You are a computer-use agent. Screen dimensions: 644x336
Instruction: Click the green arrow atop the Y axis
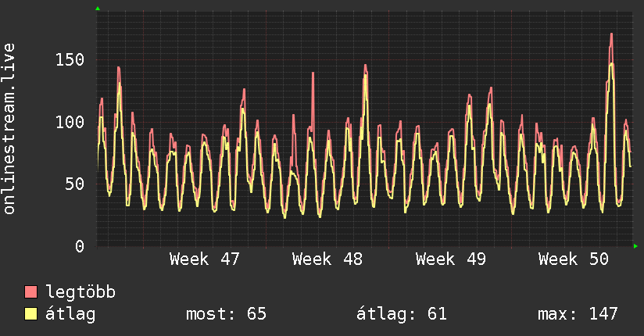(98, 9)
